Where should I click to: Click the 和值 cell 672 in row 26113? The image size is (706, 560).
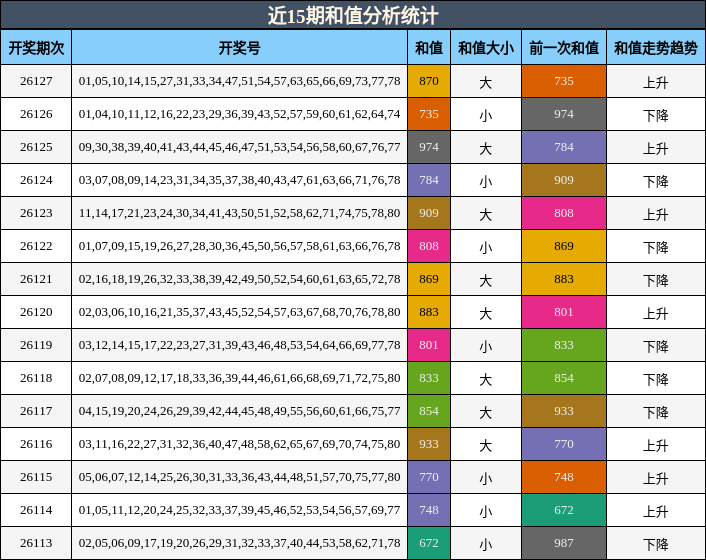click(429, 543)
